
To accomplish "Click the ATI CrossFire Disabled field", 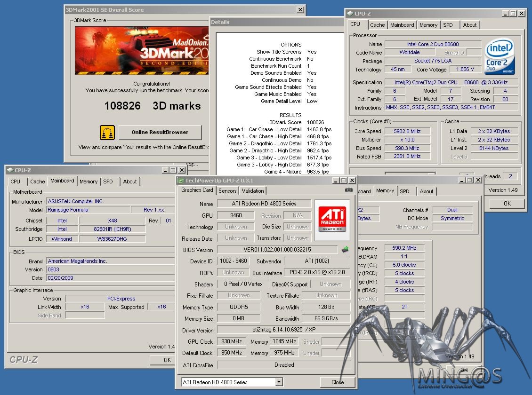I will click(284, 365).
